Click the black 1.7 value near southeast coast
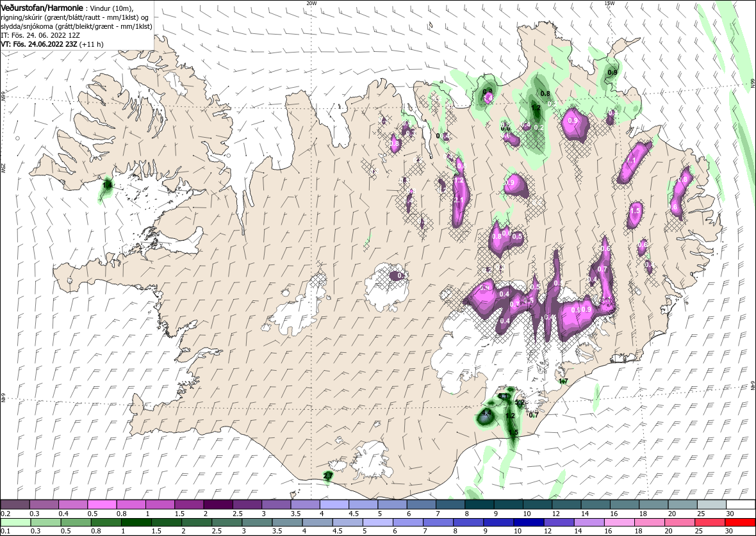Image resolution: width=756 pixels, height=536 pixels. (563, 381)
